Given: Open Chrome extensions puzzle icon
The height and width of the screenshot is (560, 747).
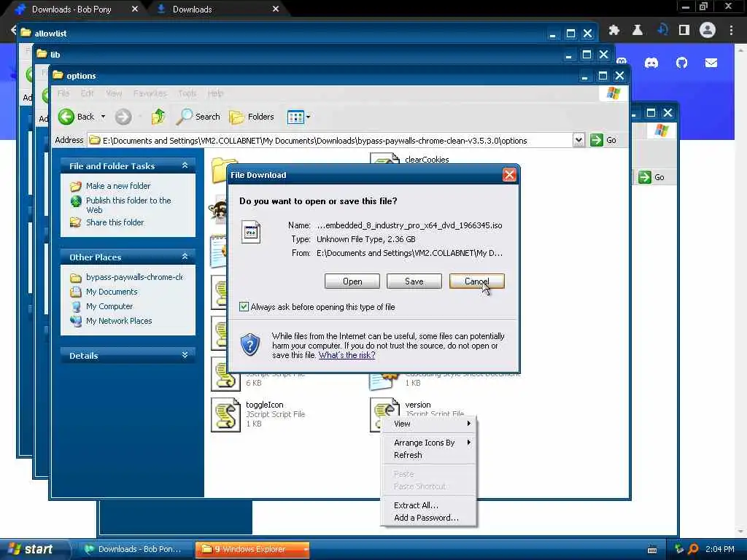Looking at the screenshot, I should [614, 31].
